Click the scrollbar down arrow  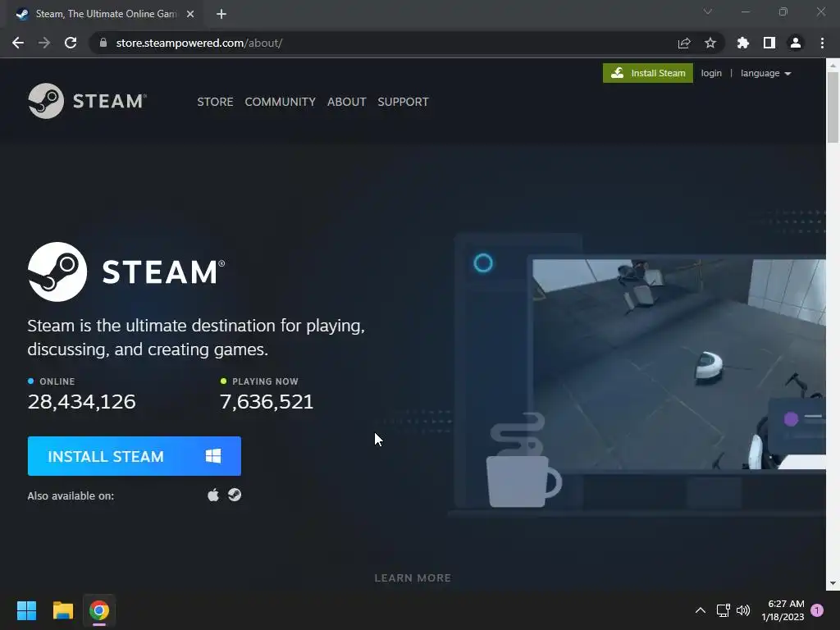tap(833, 583)
